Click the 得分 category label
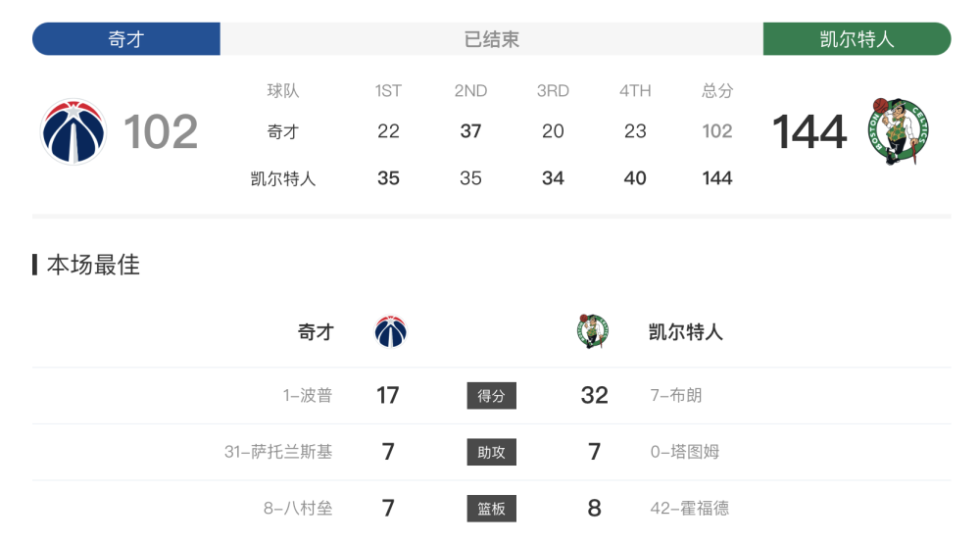The image size is (980, 542). [491, 396]
